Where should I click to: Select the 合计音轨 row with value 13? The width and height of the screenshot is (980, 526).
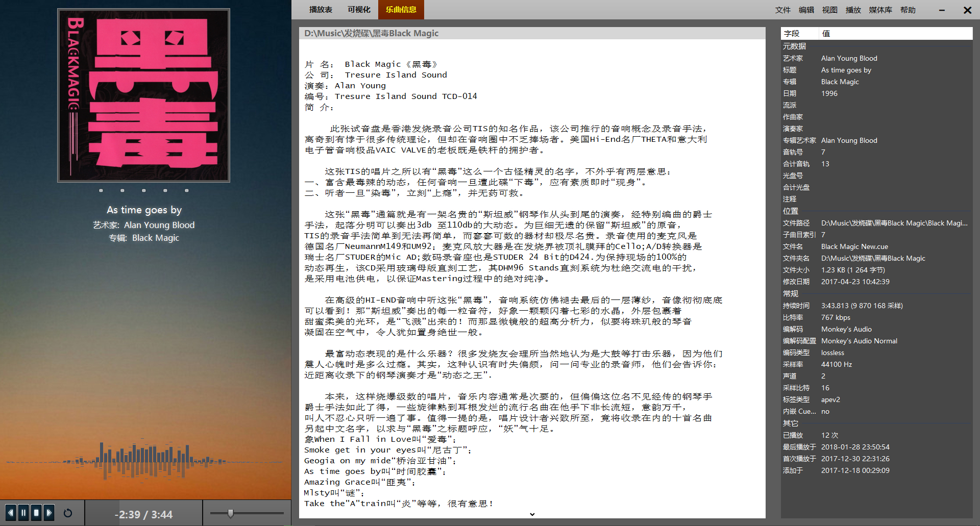877,164
